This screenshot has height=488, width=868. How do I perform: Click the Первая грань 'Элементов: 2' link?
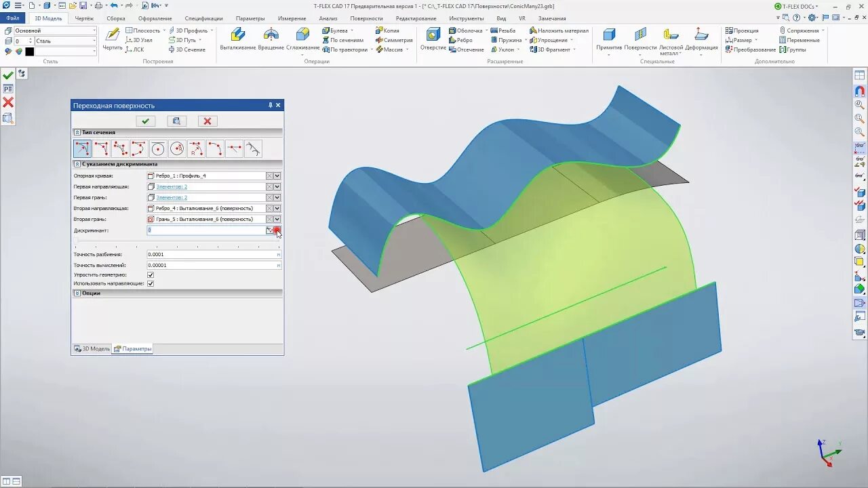172,197
